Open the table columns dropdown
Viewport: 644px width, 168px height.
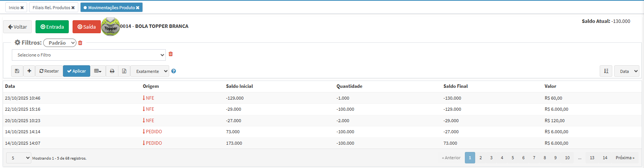pos(98,71)
